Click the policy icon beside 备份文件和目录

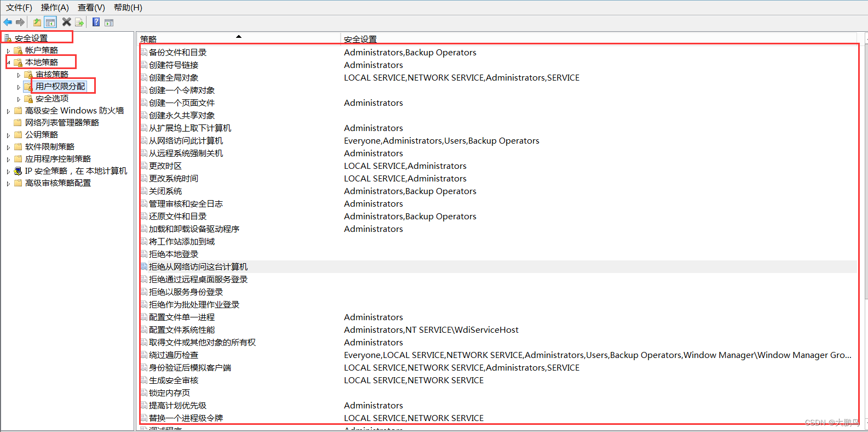point(144,52)
